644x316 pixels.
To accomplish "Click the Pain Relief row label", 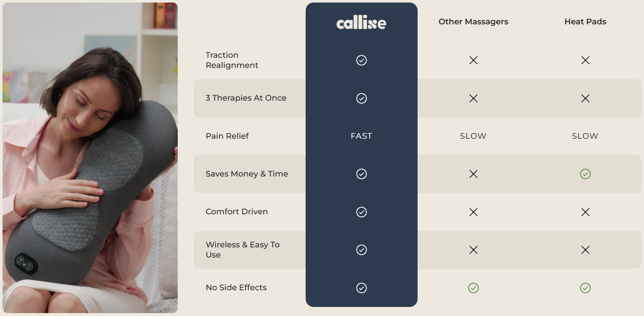I will pos(227,136).
